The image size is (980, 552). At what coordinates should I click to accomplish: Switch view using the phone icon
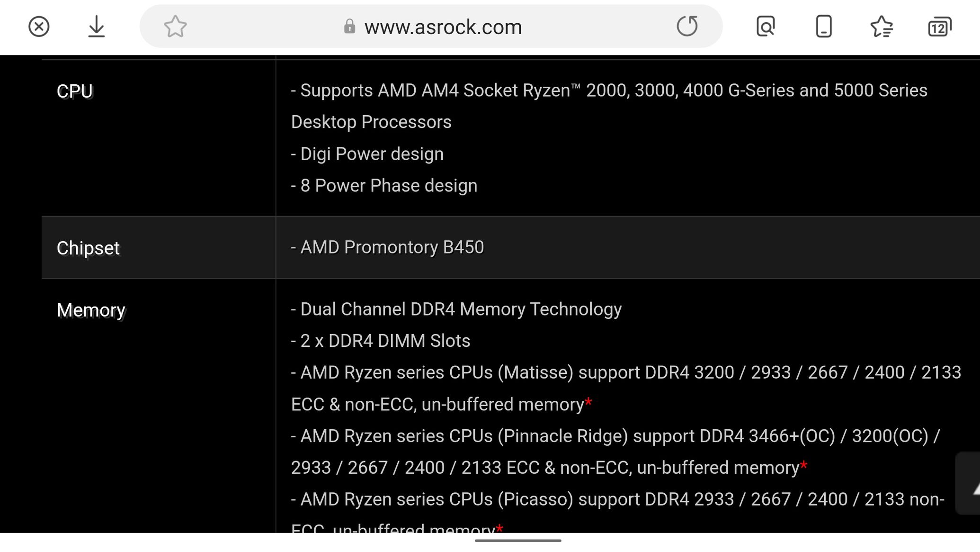(824, 27)
